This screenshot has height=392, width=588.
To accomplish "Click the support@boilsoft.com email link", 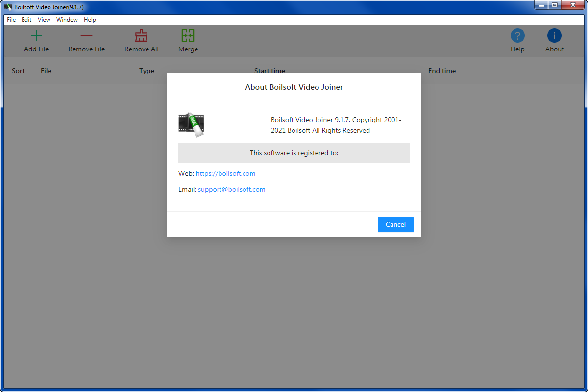I will click(231, 189).
